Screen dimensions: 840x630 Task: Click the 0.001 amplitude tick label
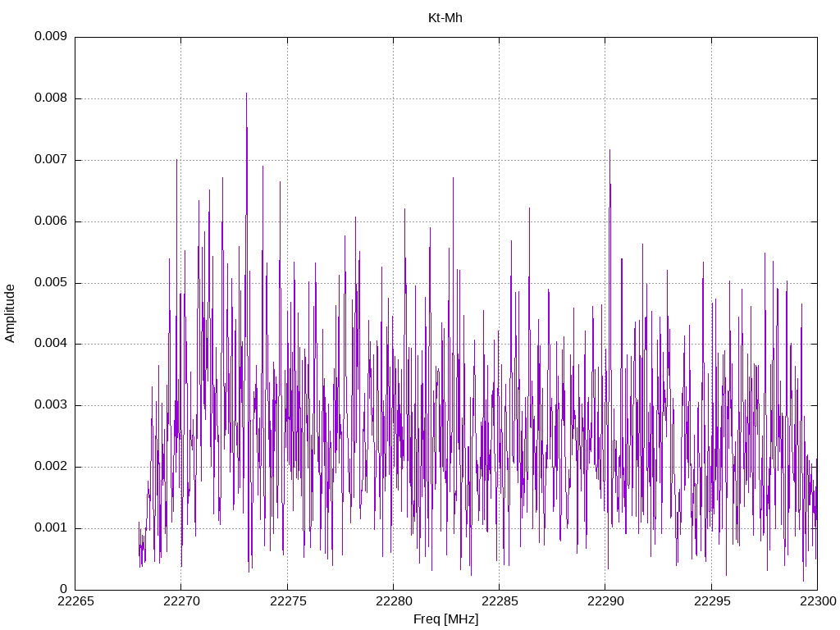(51, 527)
